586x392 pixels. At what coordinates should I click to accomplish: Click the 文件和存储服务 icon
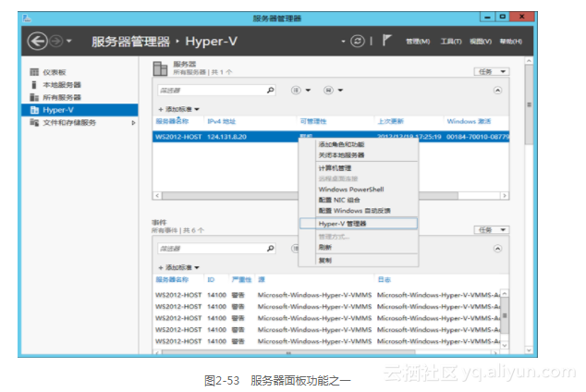[x=34, y=123]
